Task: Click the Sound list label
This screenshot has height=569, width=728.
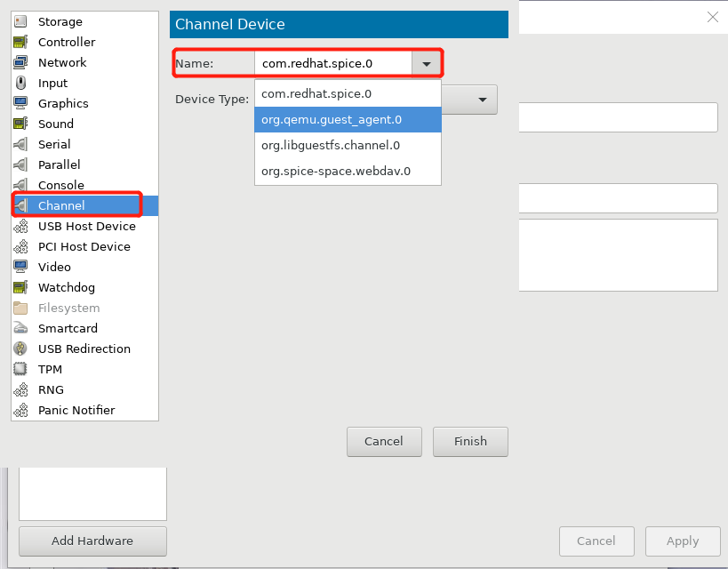Action: 56,124
